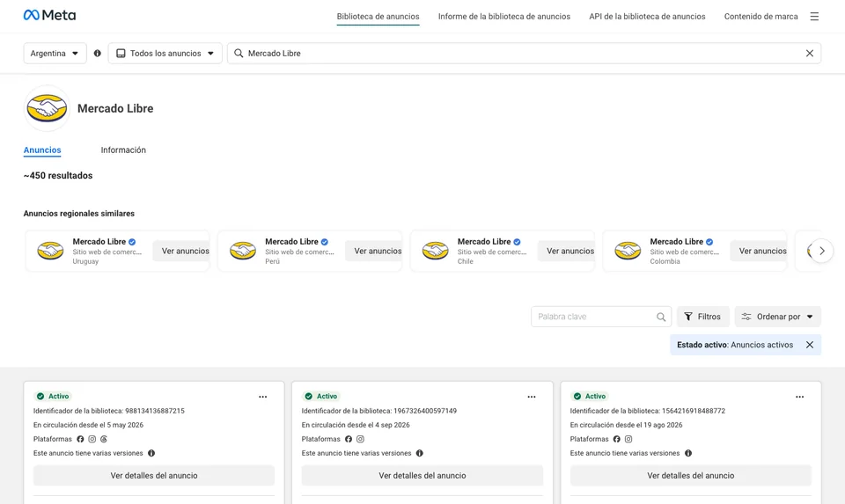This screenshot has height=504, width=845.
Task: Click Facebook icon on ad 988134136887215
Action: tap(80, 439)
